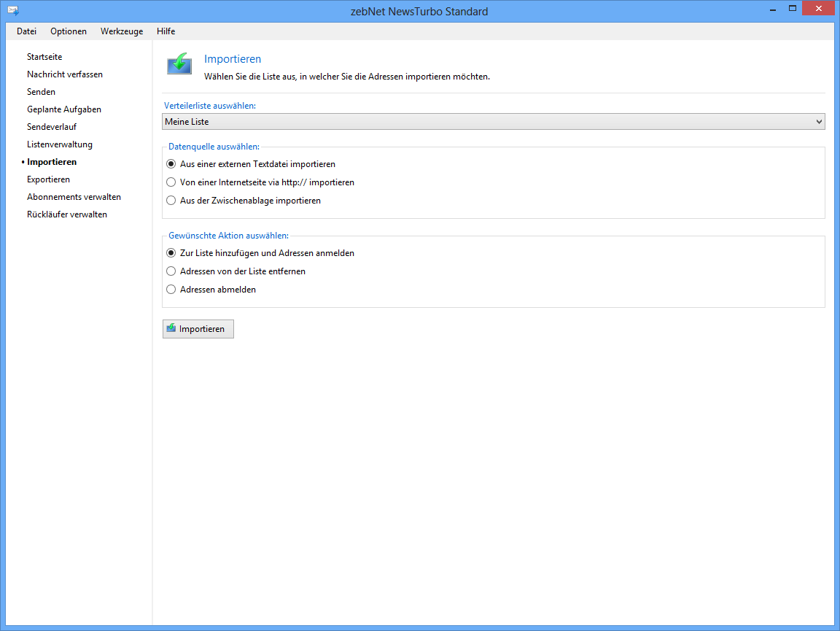Go to Startseite in the sidebar
The height and width of the screenshot is (631, 840).
pos(44,57)
